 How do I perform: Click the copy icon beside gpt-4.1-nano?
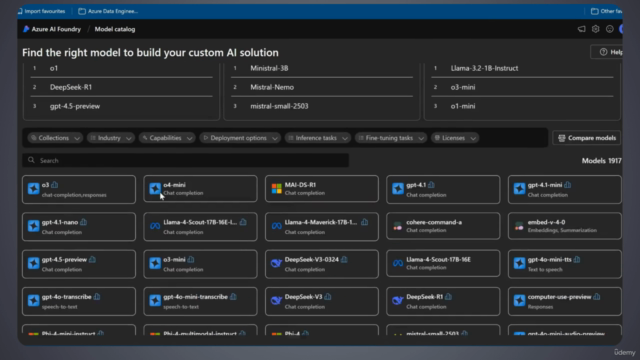coord(84,222)
